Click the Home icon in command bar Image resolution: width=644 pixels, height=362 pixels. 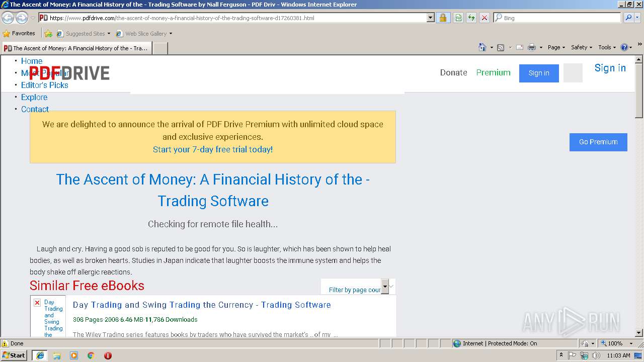[482, 47]
